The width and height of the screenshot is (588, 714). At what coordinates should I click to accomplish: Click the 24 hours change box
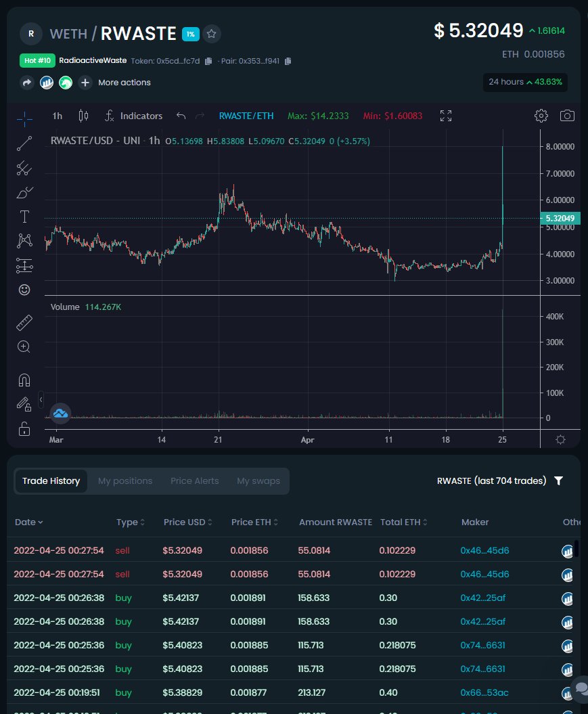click(525, 82)
